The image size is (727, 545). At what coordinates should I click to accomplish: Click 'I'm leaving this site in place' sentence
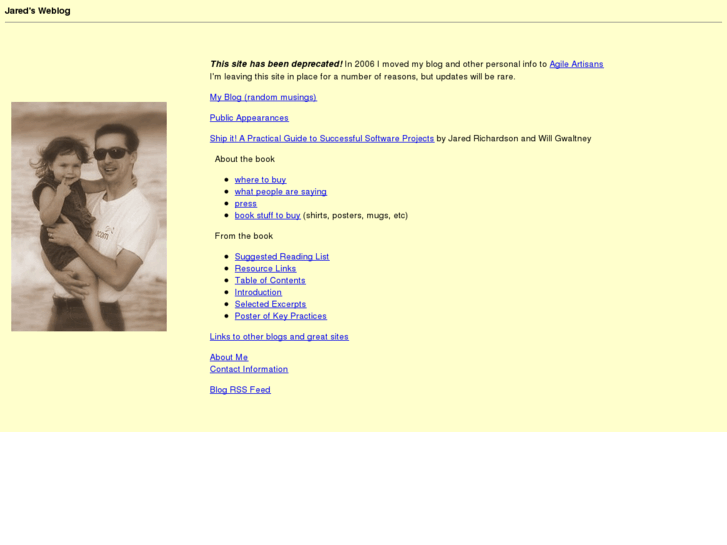[x=363, y=77]
